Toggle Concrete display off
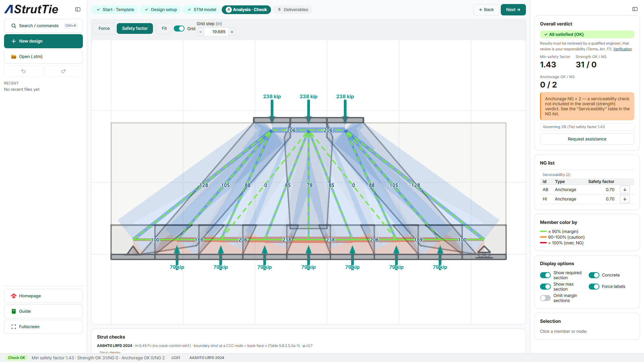 coord(594,275)
